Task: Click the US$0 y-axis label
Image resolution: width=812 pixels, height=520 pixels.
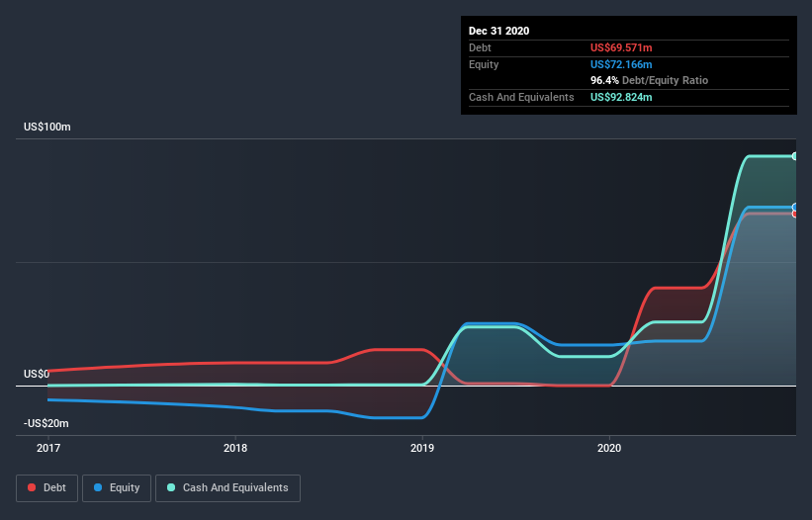Action: (x=37, y=374)
